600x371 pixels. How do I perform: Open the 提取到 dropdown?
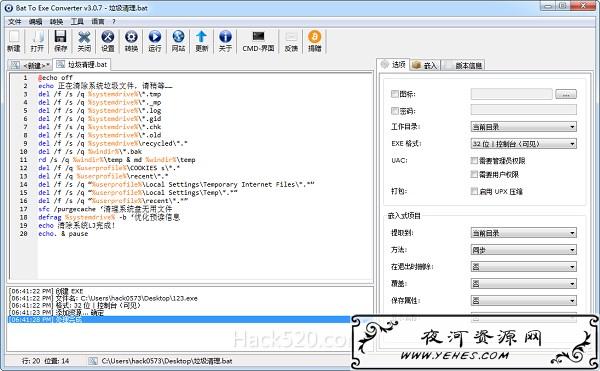pos(523,233)
